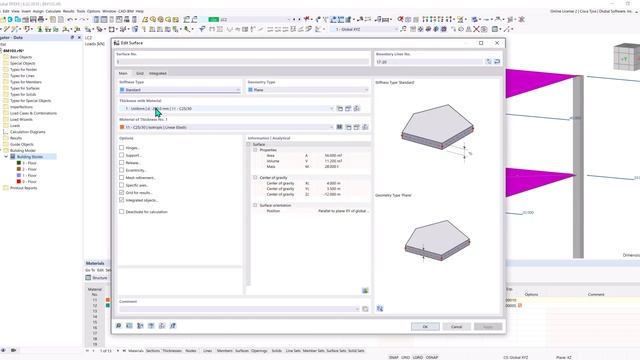The width and height of the screenshot is (640, 360).
Task: Click the OK button
Action: 425,327
